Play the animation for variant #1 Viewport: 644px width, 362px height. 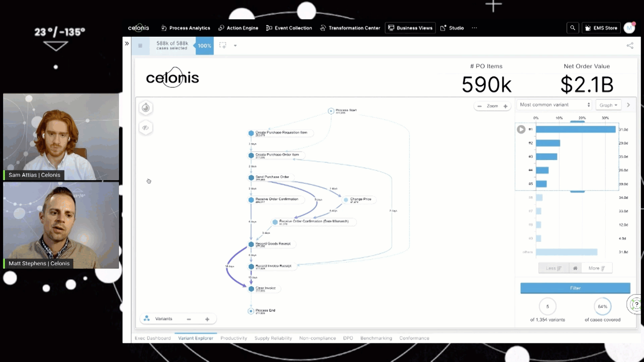(521, 129)
